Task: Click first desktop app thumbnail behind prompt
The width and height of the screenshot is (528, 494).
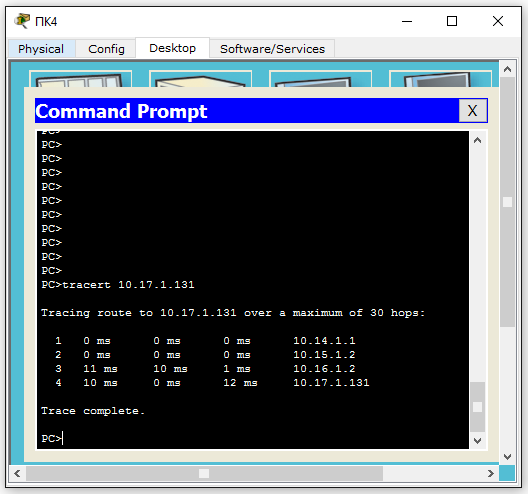Action: pos(80,79)
